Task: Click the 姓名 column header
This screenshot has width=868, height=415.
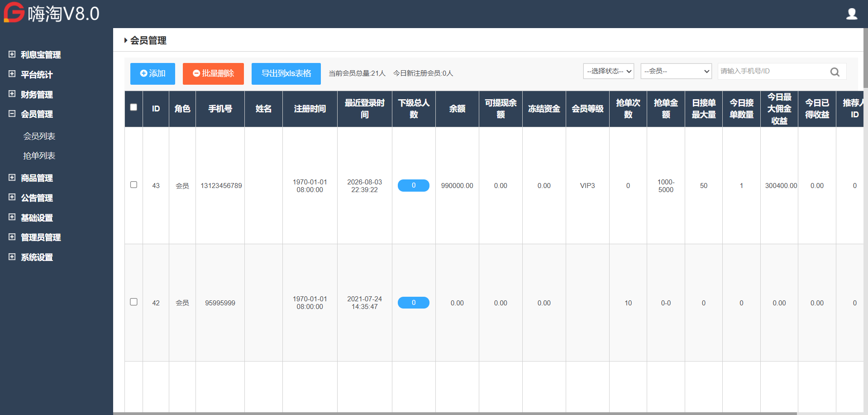Action: pos(264,109)
